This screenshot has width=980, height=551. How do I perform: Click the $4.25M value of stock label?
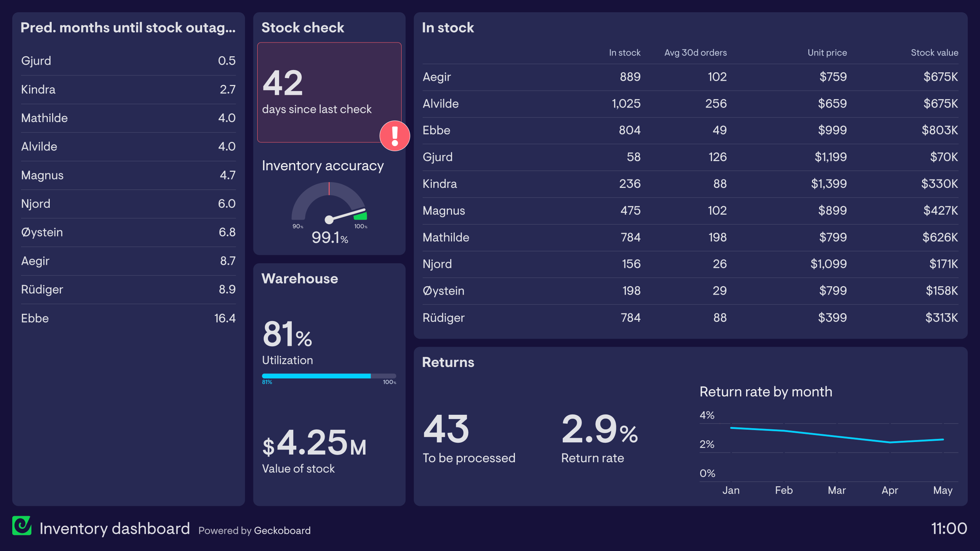click(x=310, y=443)
